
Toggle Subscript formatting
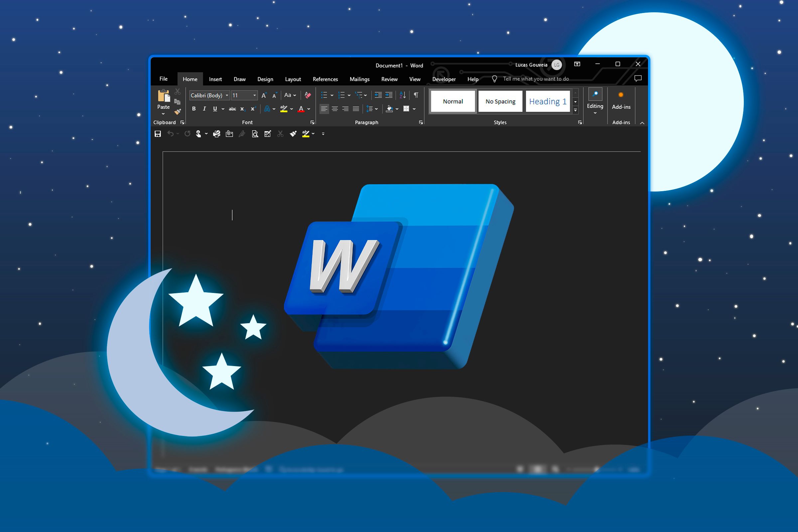(x=242, y=109)
